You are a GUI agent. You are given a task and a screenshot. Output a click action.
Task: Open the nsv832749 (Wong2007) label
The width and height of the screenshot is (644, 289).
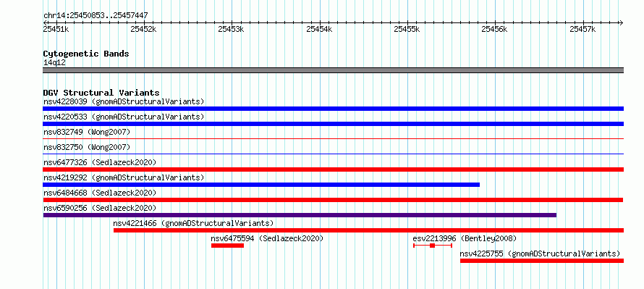[x=87, y=132]
